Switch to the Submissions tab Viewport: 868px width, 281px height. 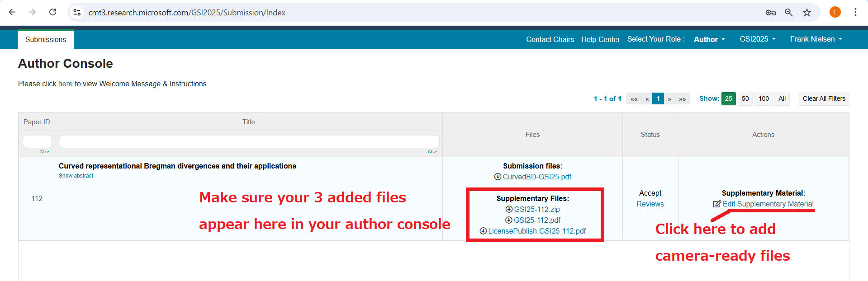point(46,40)
